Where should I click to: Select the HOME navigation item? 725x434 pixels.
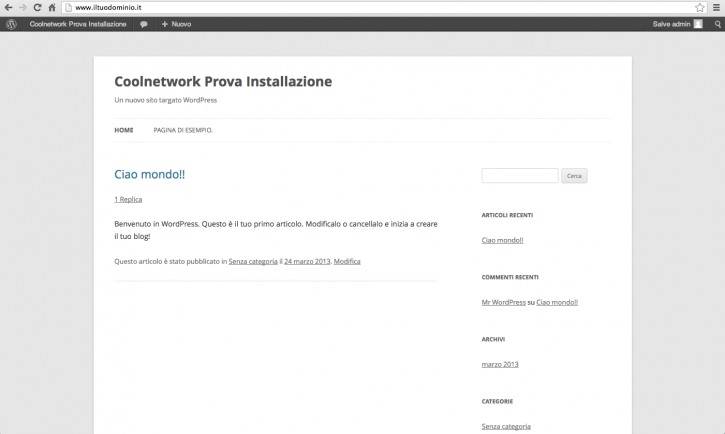(x=124, y=130)
